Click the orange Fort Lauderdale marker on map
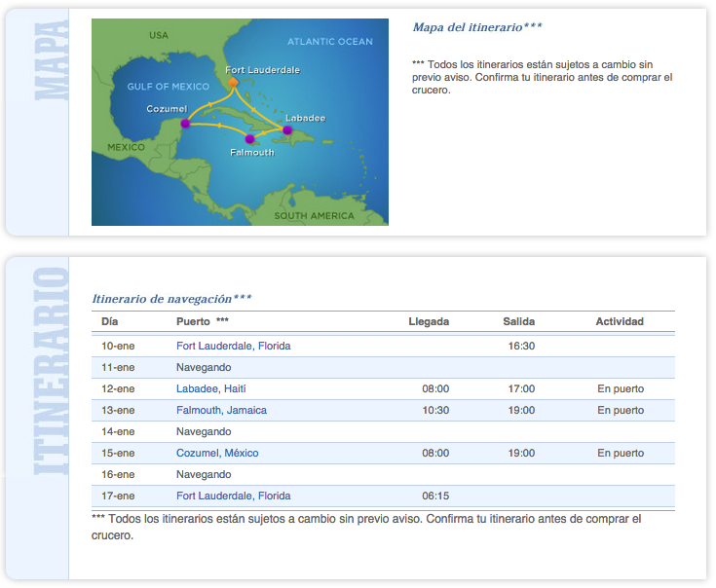 pyautogui.click(x=233, y=82)
